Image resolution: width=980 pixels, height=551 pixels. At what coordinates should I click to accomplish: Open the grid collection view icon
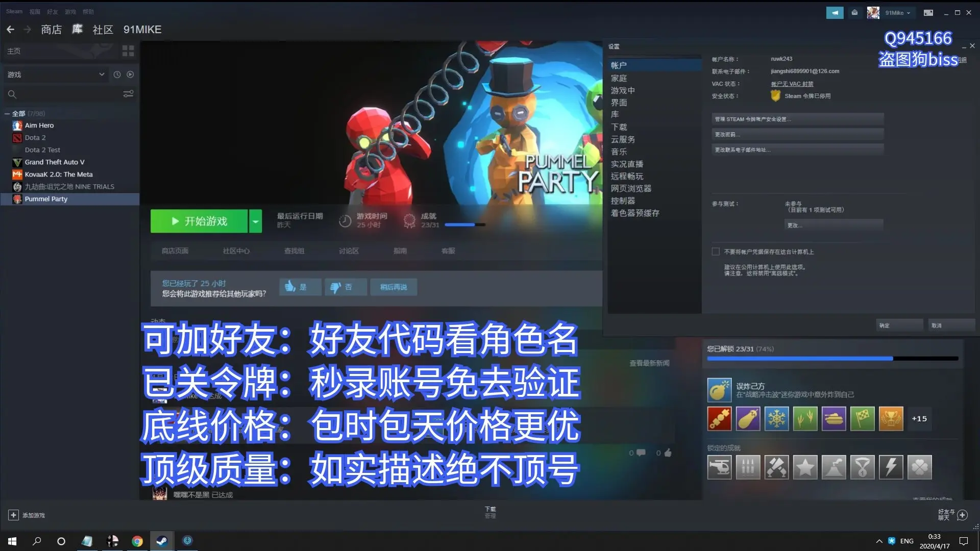tap(128, 51)
